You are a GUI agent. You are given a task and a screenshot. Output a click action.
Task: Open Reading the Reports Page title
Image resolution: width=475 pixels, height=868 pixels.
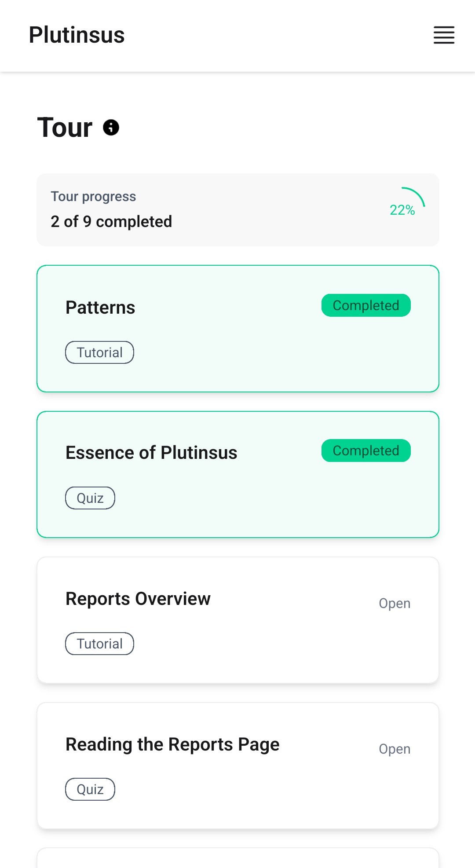[172, 744]
